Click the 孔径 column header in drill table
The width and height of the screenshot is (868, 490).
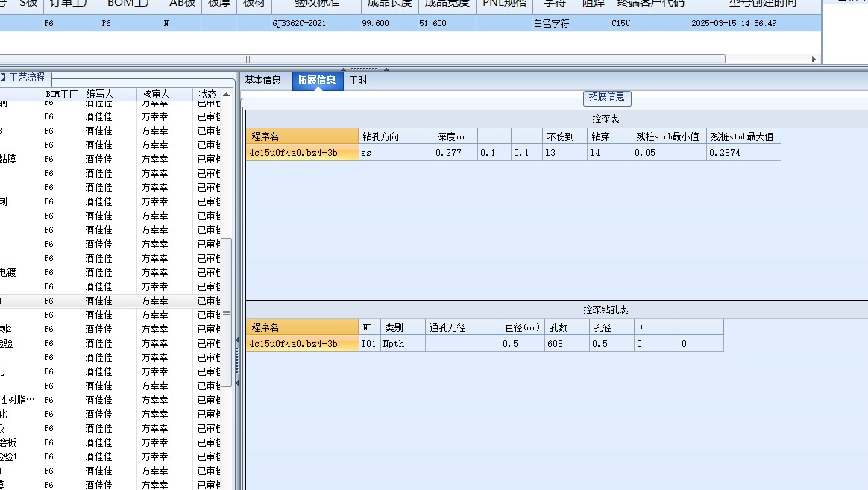point(612,327)
